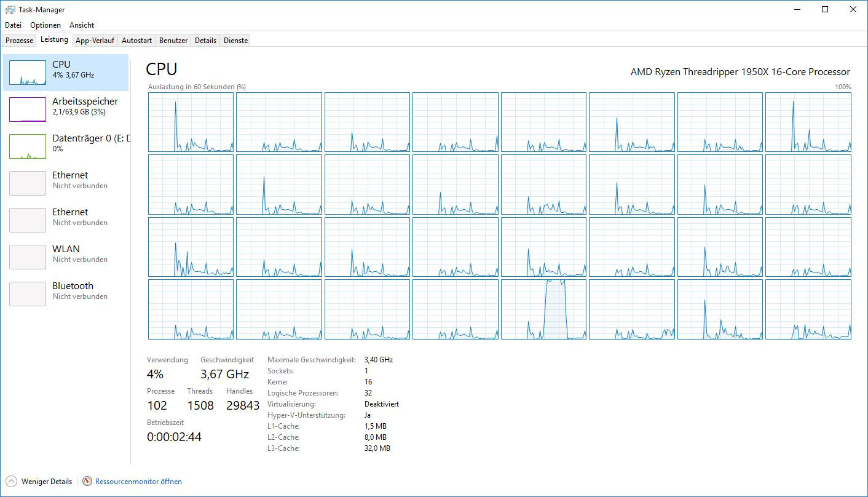The width and height of the screenshot is (868, 497).
Task: Switch to the Prozesse tab
Action: (20, 41)
